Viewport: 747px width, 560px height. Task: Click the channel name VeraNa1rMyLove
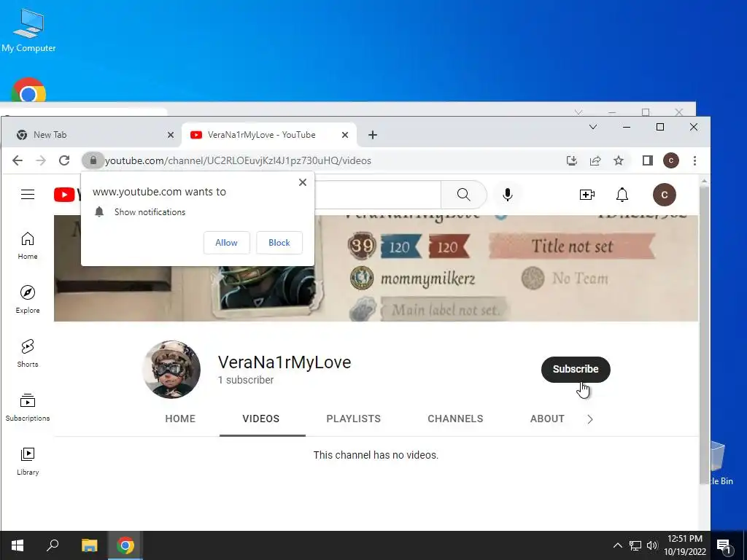pos(285,362)
